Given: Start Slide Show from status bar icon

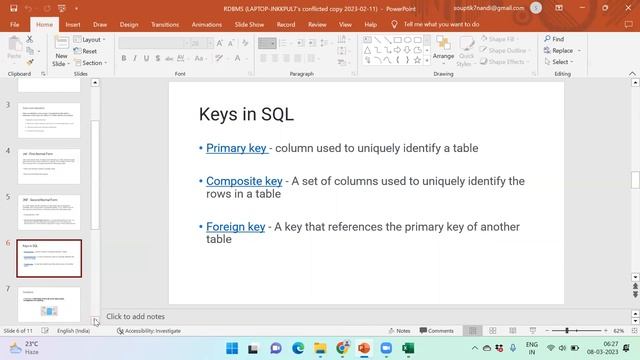Looking at the screenshot, I should (x=533, y=331).
